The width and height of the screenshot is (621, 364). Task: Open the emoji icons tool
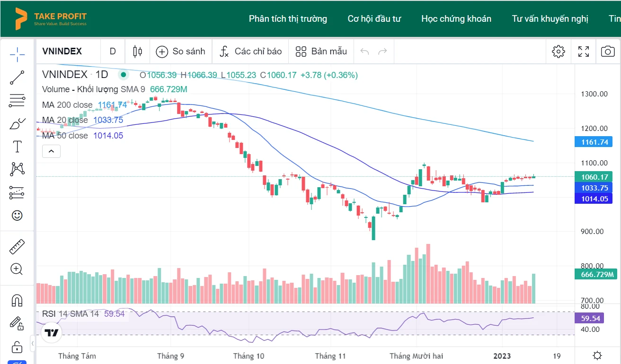tap(17, 216)
